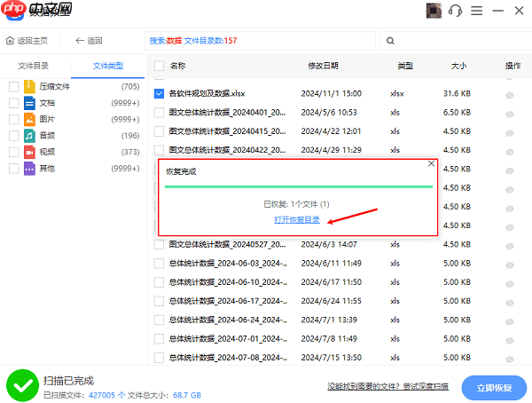Screen dimensions: 532x403
Task: Preview eye icon for 2024/7/1 13:39 row
Action: 510,322
